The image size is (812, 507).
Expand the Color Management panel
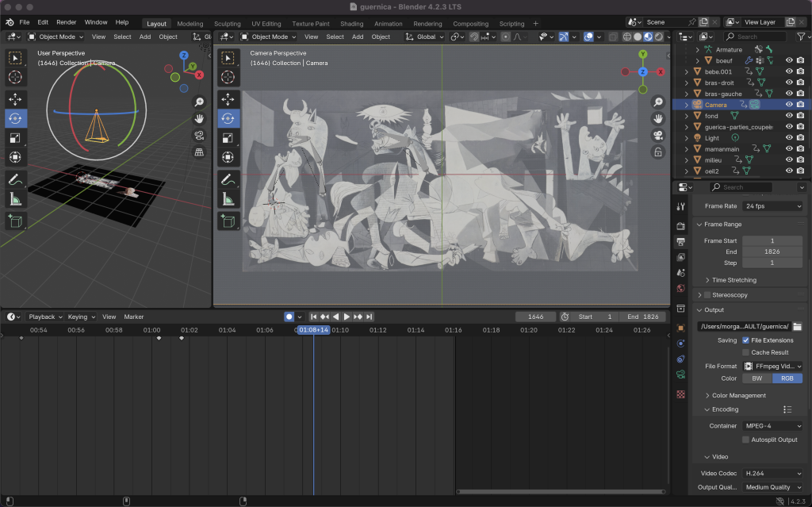(x=738, y=396)
